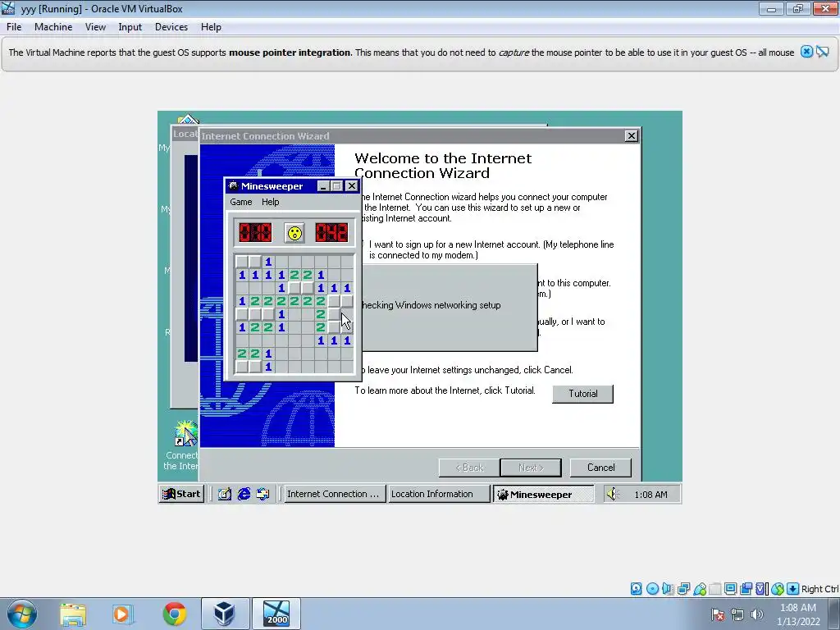Launch Internet Explorer from guest quick launch

(244, 494)
